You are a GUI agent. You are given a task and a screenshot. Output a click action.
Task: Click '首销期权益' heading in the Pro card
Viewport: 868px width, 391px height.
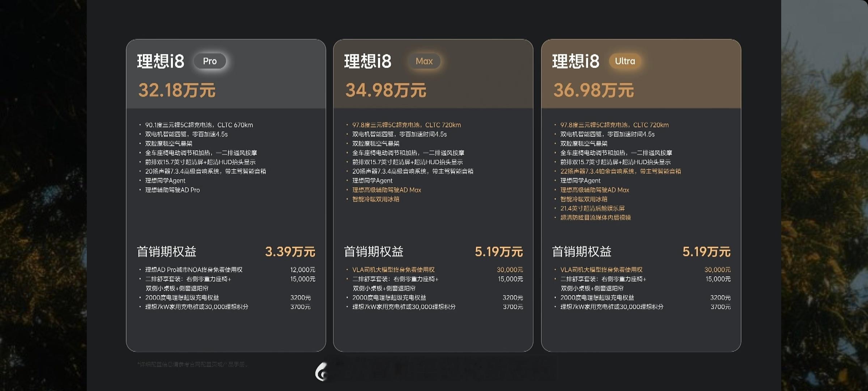[166, 252]
